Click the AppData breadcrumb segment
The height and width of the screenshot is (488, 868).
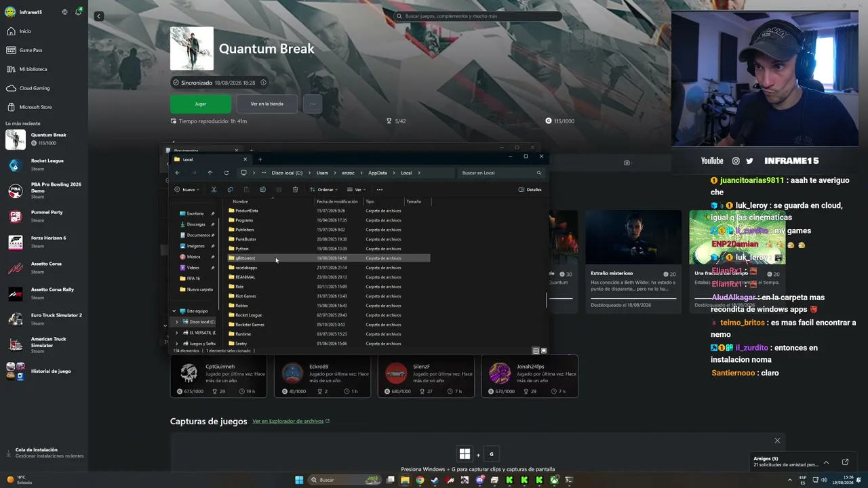click(378, 173)
